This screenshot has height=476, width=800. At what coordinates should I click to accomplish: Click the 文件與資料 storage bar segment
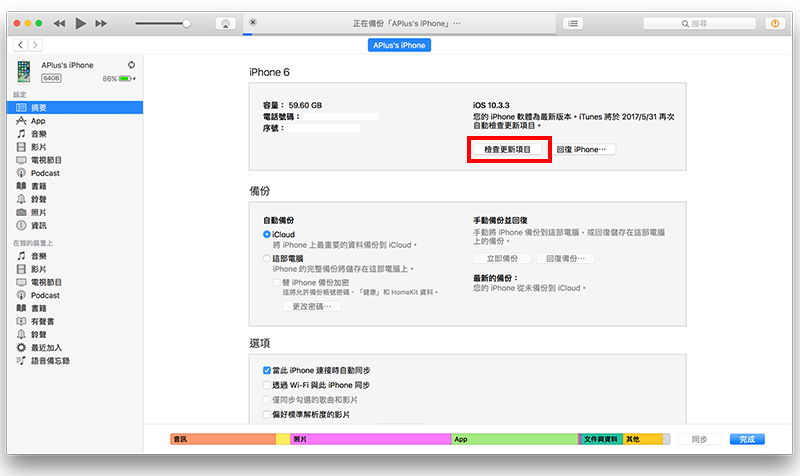[x=602, y=439]
